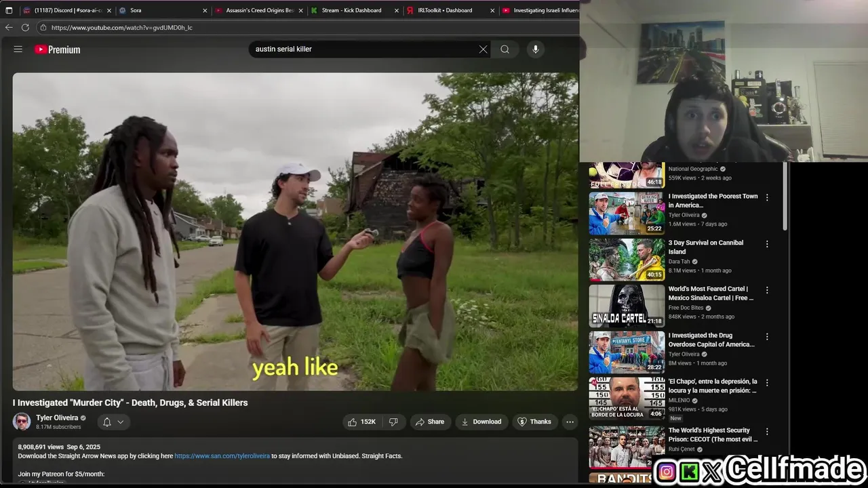868x488 pixels.
Task: Open options menu for Cannibal Island video
Action: pos(767,244)
